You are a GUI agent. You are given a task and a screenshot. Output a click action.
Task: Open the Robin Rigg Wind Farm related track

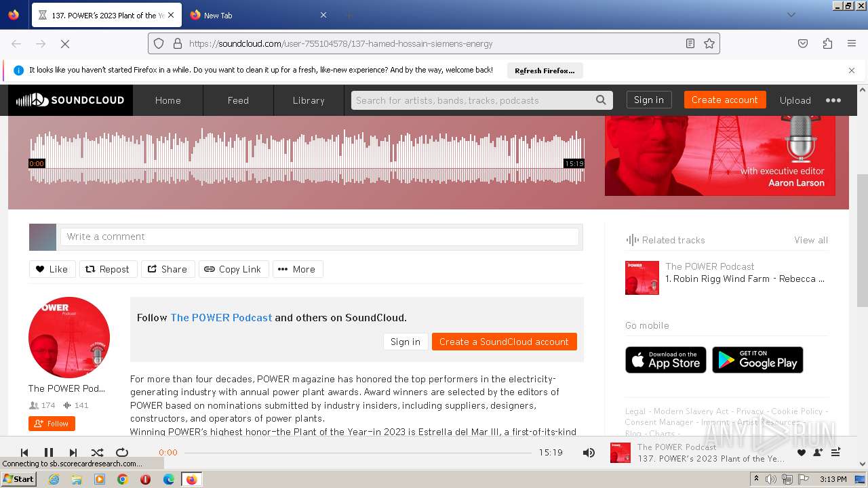pos(745,279)
